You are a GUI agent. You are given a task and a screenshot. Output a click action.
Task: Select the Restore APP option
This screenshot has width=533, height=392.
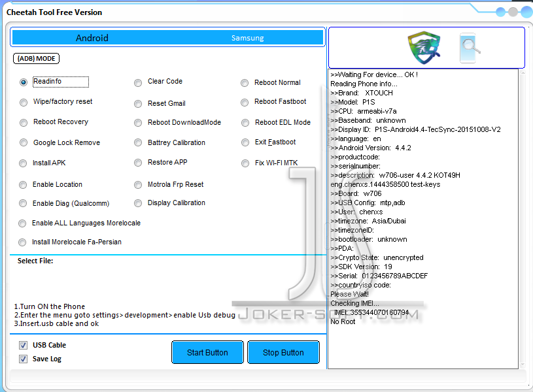pyautogui.click(x=138, y=163)
